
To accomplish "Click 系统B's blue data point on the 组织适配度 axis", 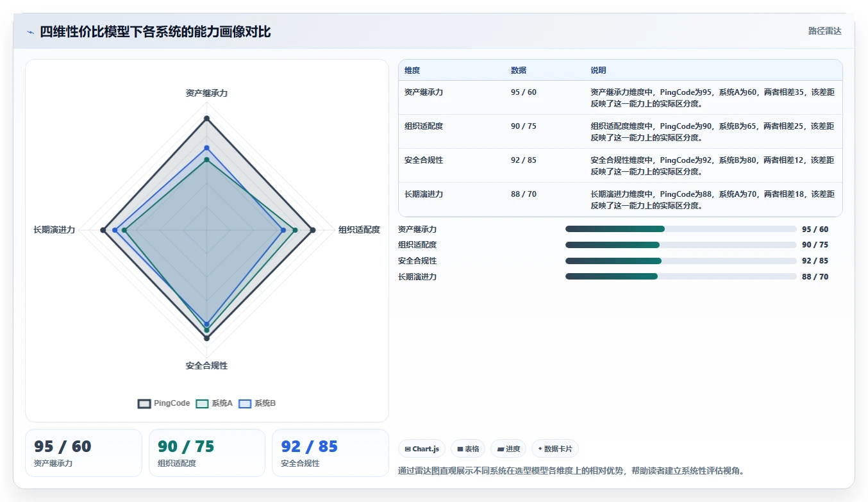I will click(283, 230).
